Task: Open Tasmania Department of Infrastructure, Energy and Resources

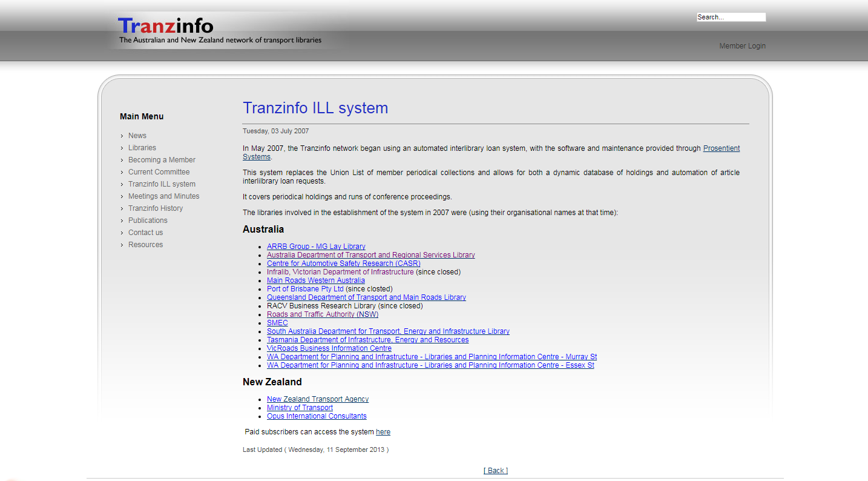Action: [367, 340]
